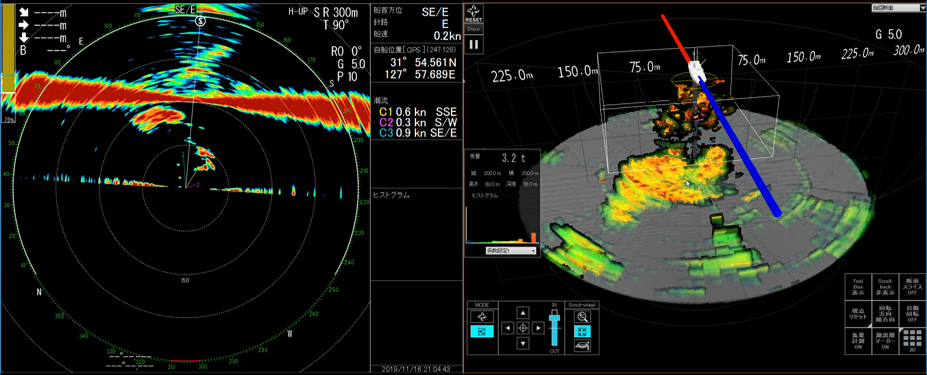The height and width of the screenshot is (375, 927).
Task: Select the magnifier scroll-wheel zoom icon
Action: tap(581, 316)
